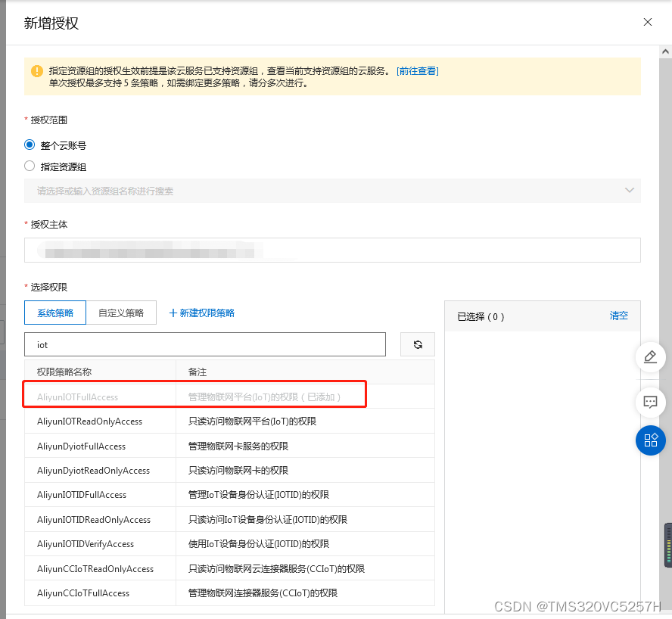This screenshot has width=672, height=619.
Task: Open the 前往查看 link
Action: pos(418,70)
